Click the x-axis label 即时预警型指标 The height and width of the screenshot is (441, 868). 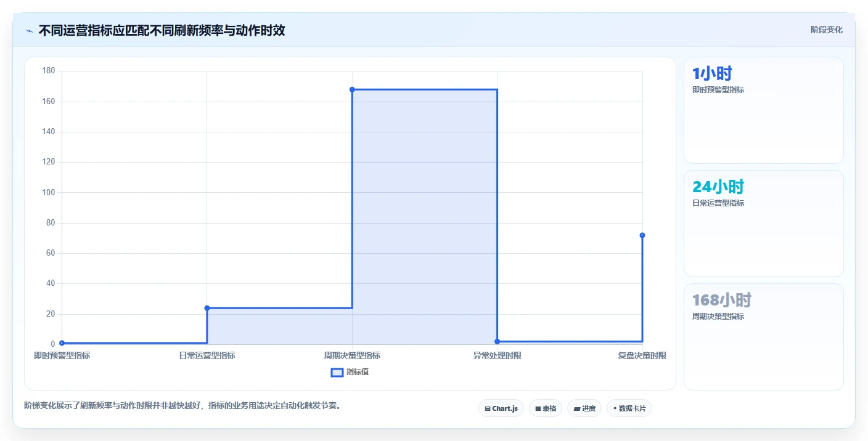point(62,355)
